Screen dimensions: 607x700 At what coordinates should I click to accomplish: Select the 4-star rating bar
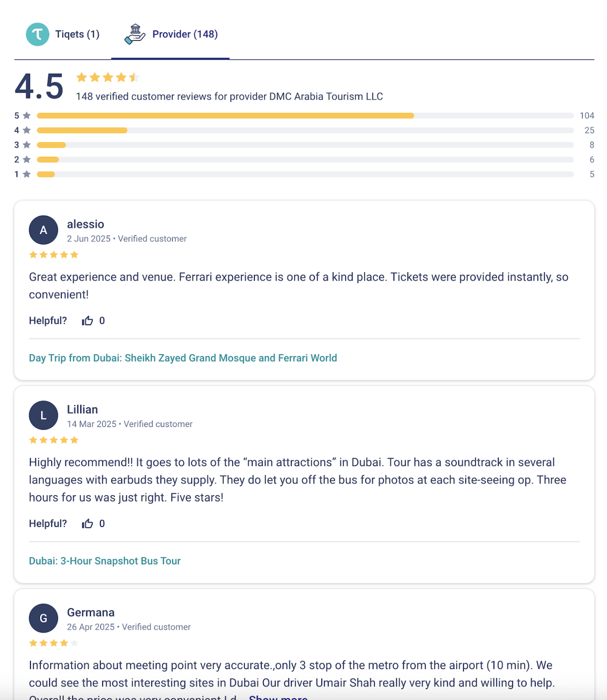click(x=304, y=130)
